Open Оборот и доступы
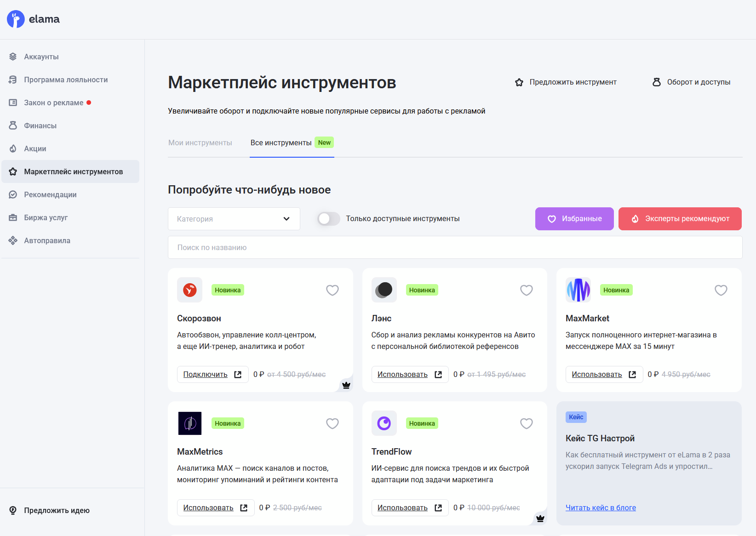The image size is (756, 536). point(691,82)
